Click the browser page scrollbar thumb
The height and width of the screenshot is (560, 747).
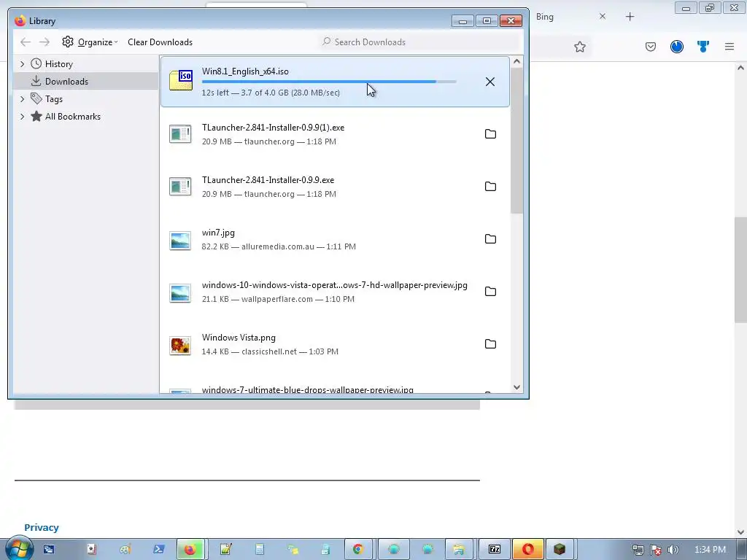[740, 271]
